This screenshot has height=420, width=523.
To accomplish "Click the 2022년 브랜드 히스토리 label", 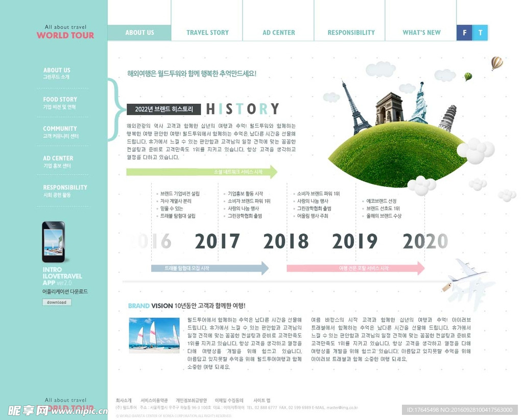I will 164,109.
